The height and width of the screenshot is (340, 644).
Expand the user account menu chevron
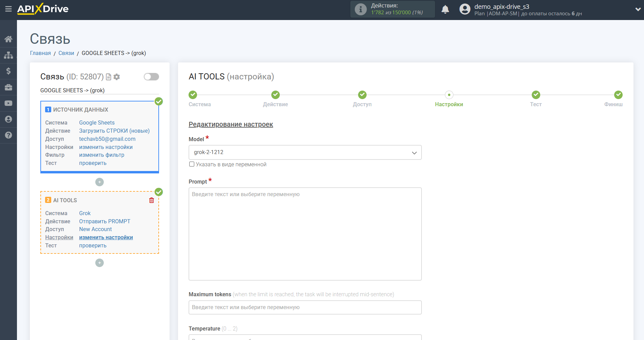638,10
